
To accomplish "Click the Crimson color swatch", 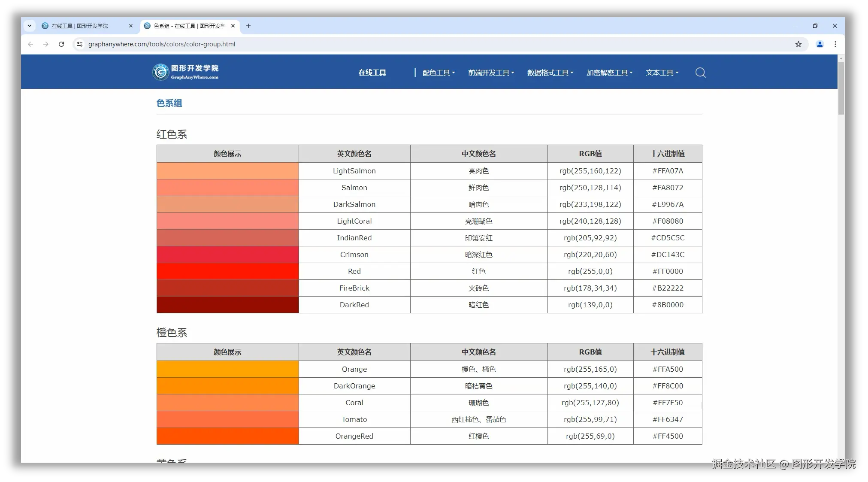I will [227, 255].
